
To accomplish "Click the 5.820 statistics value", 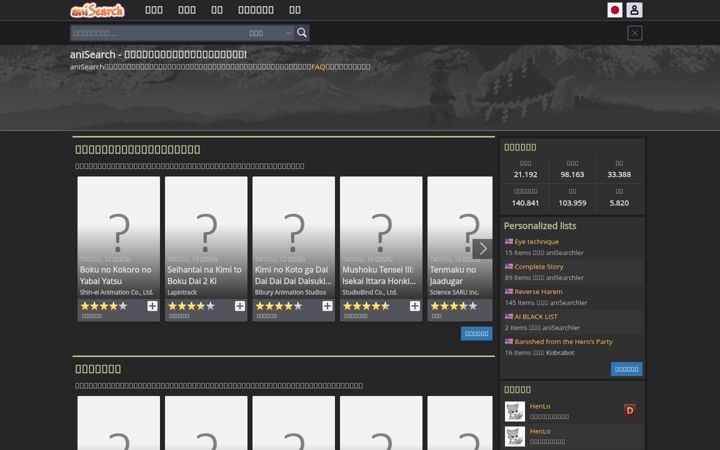I will tap(619, 203).
